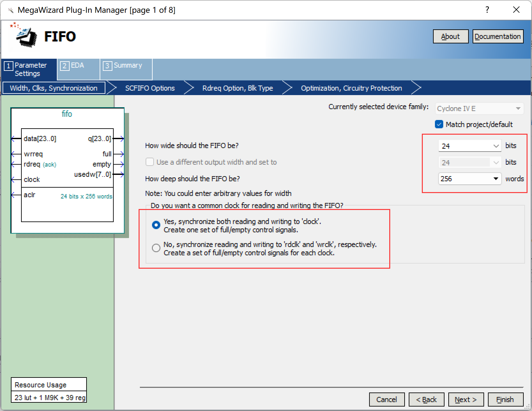Image resolution: width=532 pixels, height=411 pixels.
Task: Click the Cancel button
Action: point(387,400)
